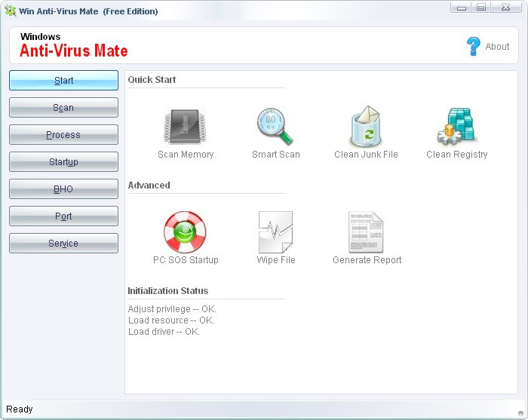Start Smart Scan magnifier icon
The height and width of the screenshot is (420, 528).
tap(275, 127)
